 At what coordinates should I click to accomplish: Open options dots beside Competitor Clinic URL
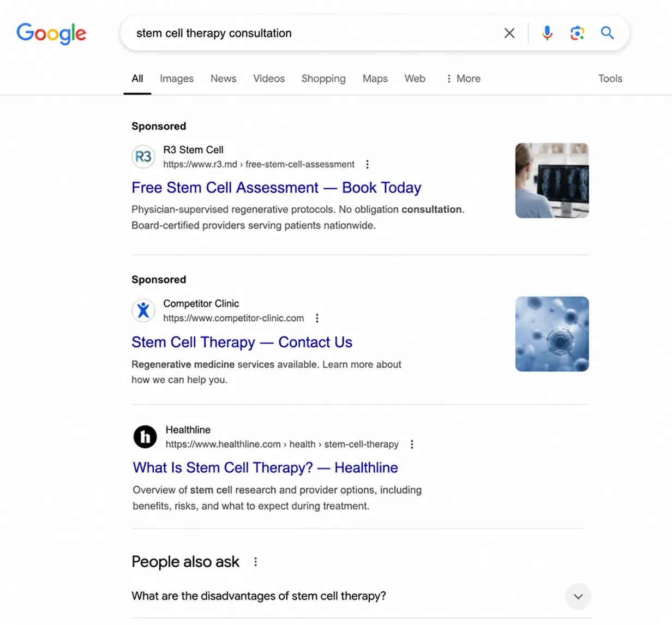coord(317,318)
